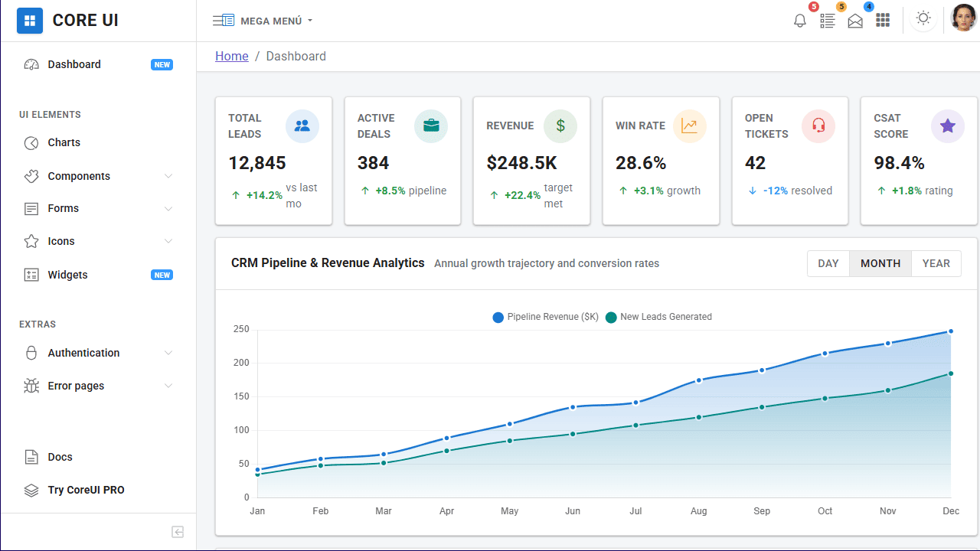Viewport: 980px width, 551px height.
Task: Go to Widgets in the sidebar
Action: (x=98, y=275)
